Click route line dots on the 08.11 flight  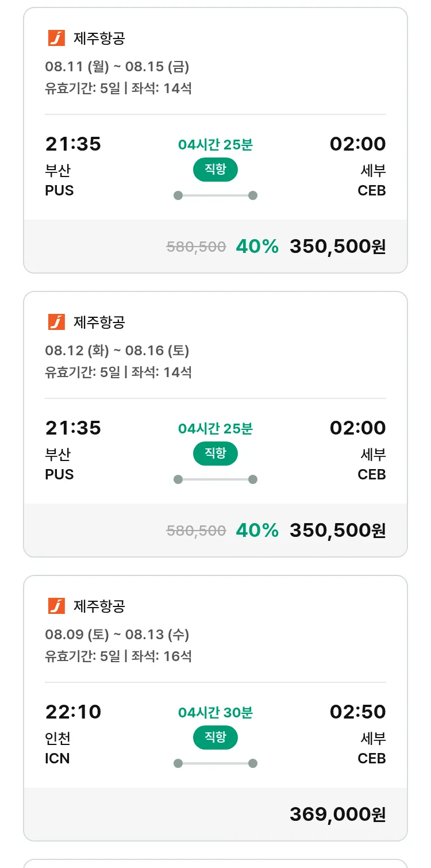[x=215, y=195]
